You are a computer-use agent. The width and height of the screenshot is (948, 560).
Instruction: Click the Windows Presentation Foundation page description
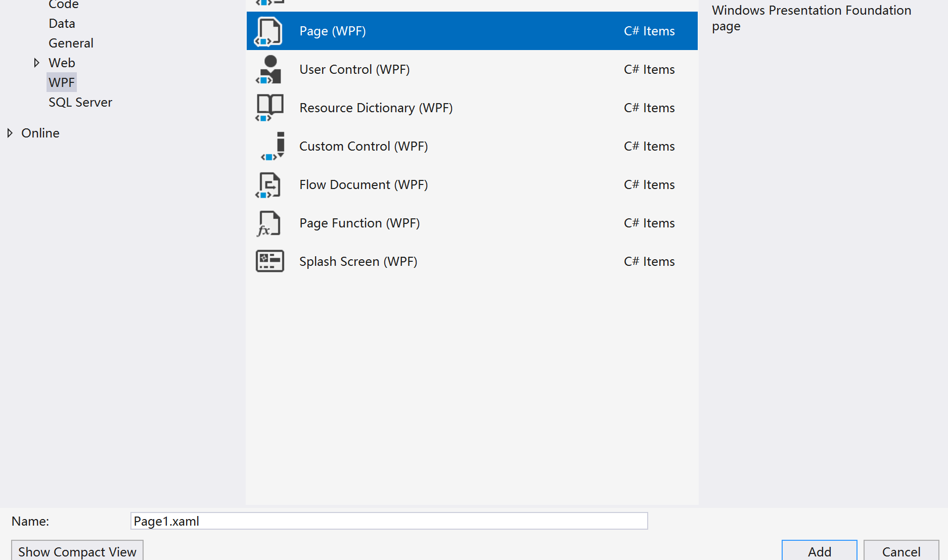pyautogui.click(x=811, y=18)
